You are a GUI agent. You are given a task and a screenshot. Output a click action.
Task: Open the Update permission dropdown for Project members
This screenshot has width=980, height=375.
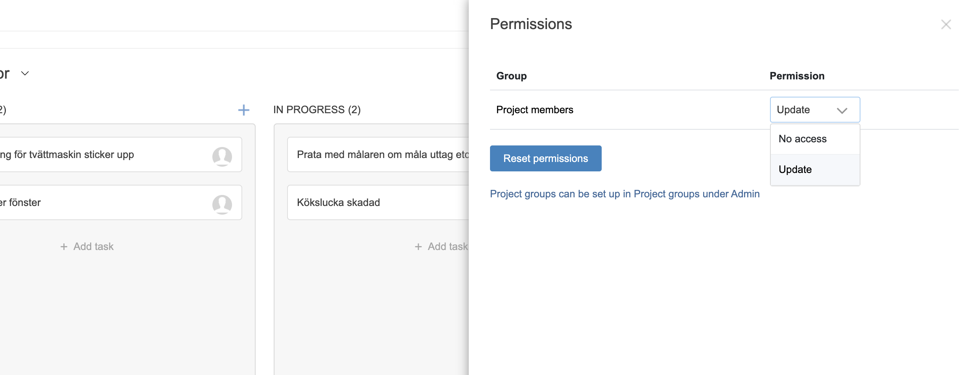pos(815,110)
